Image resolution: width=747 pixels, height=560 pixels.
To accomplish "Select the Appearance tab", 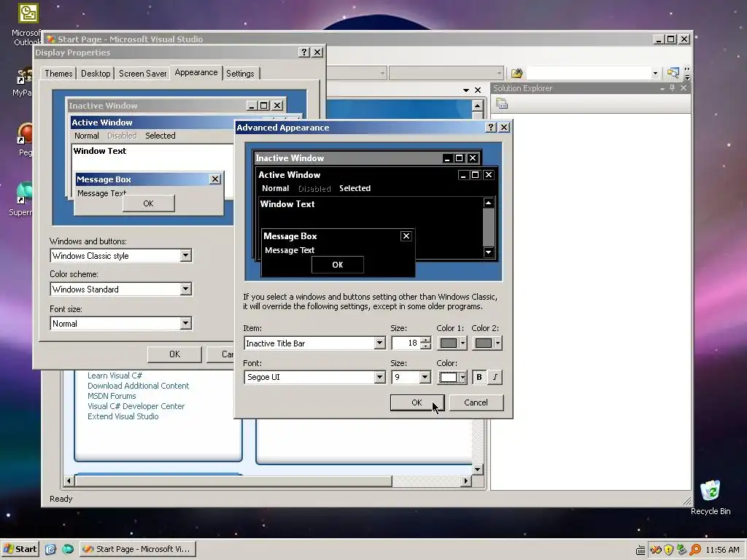I will (x=196, y=72).
